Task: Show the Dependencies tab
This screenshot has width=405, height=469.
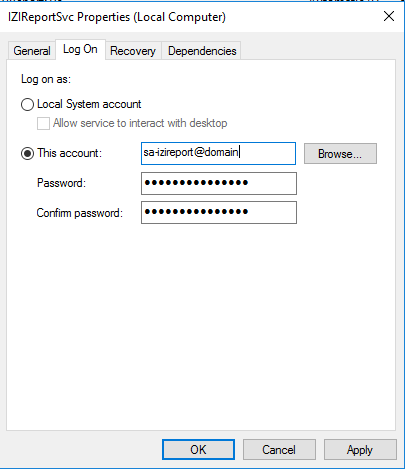Action: (x=202, y=51)
